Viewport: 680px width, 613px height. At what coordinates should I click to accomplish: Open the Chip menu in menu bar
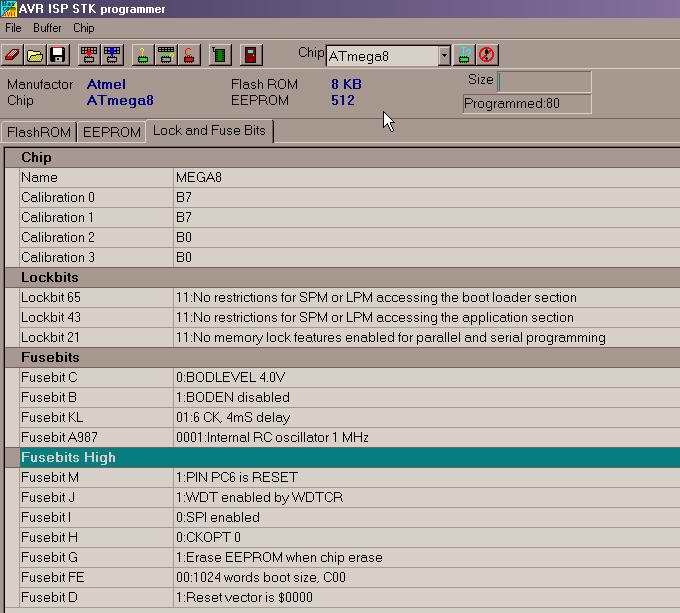pos(83,28)
